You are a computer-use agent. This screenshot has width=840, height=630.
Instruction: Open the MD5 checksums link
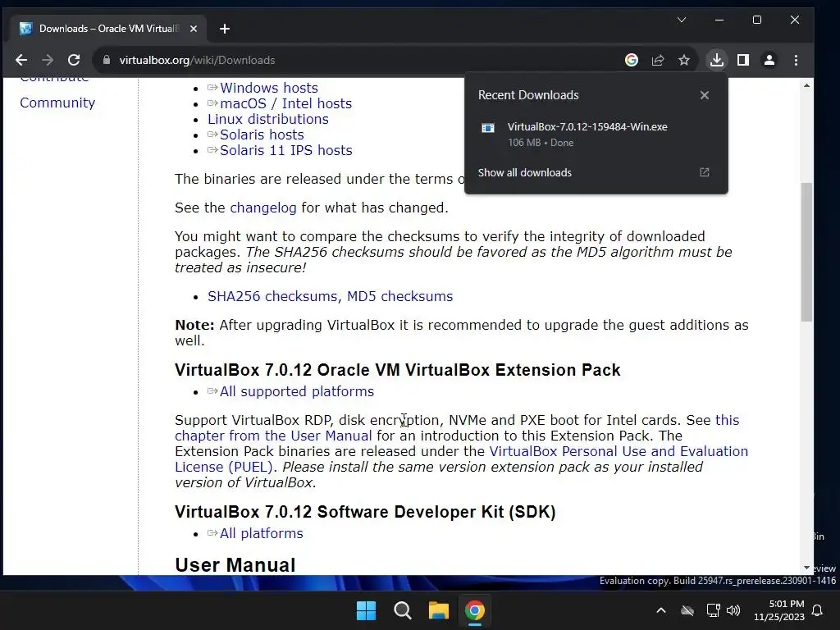pos(399,296)
